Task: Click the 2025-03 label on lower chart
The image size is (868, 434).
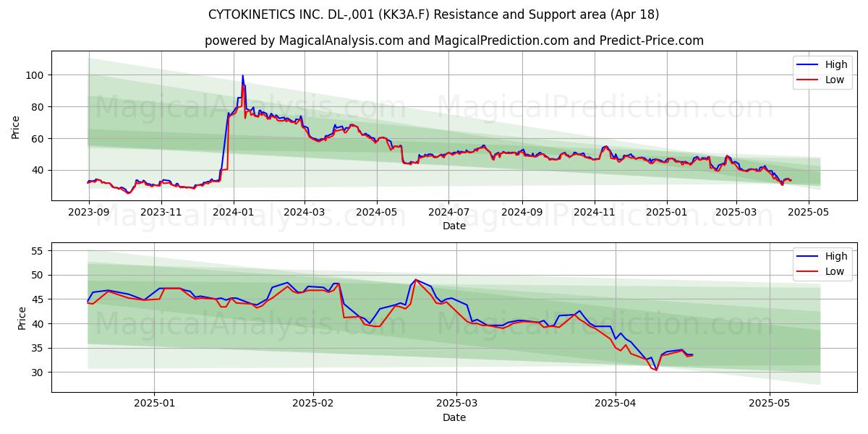Action: coord(456,404)
